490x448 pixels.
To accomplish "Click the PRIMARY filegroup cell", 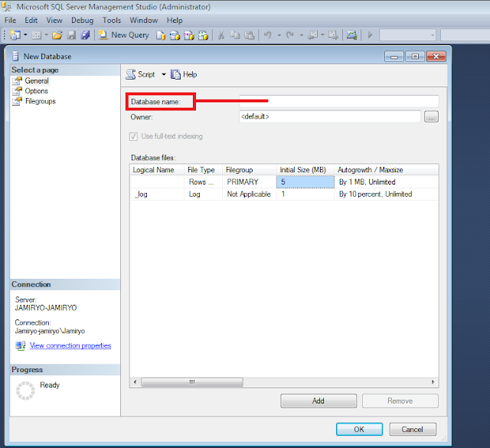I will point(249,182).
